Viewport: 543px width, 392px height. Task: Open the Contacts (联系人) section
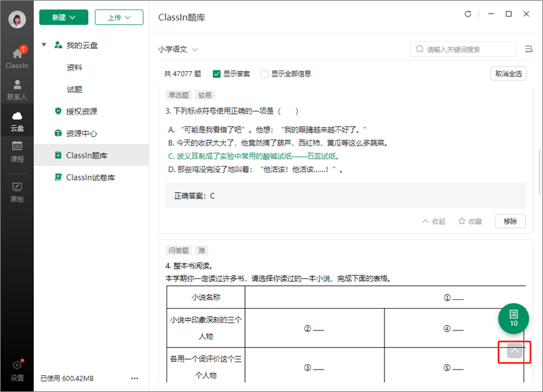click(17, 90)
